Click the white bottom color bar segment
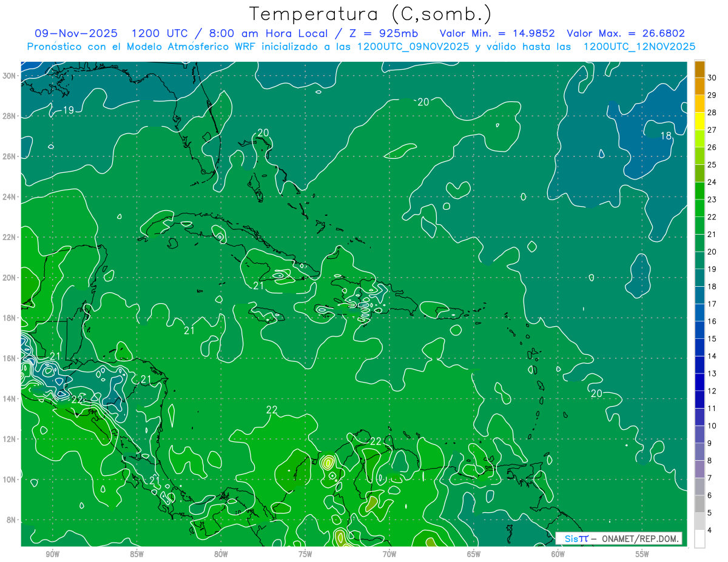The width and height of the screenshot is (728, 562). (x=700, y=539)
